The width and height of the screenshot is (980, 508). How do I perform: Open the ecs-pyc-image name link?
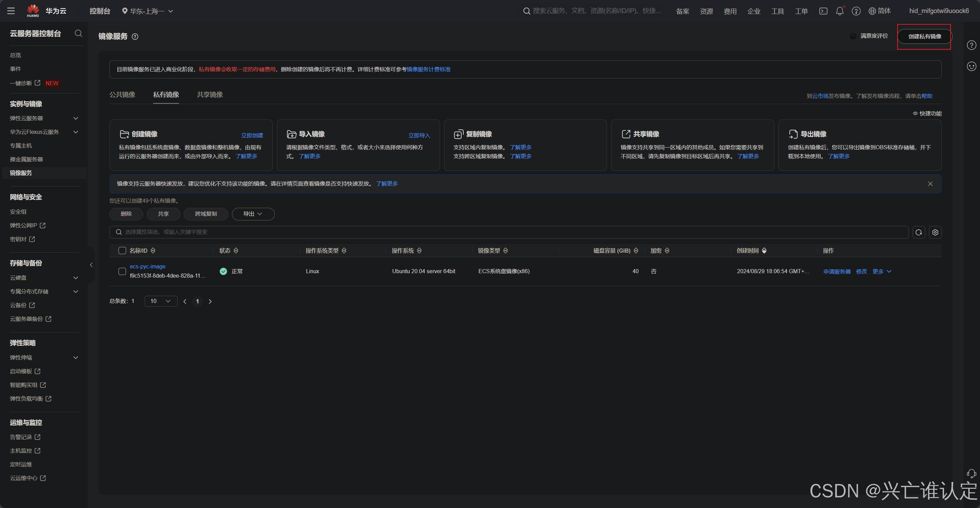click(147, 266)
